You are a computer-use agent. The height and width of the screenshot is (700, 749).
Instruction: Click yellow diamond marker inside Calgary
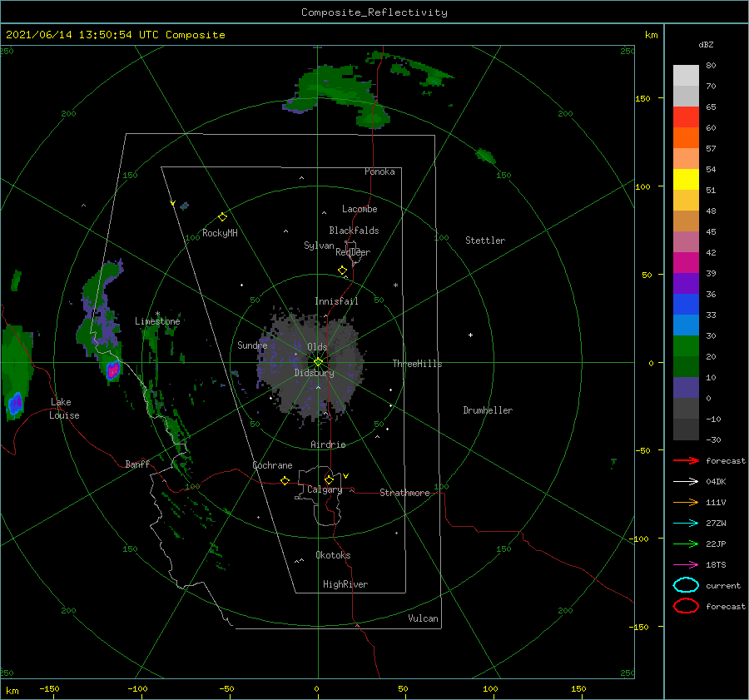(x=329, y=479)
